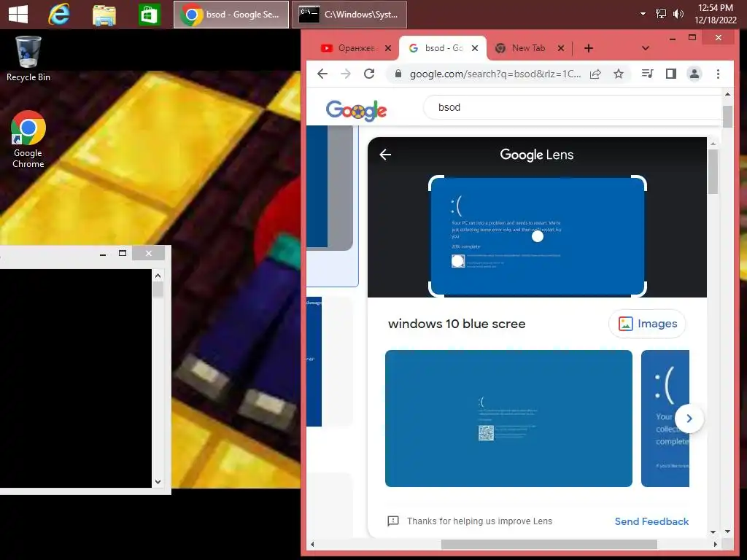Share this page icon in address bar
747x560 pixels.
pyautogui.click(x=595, y=74)
